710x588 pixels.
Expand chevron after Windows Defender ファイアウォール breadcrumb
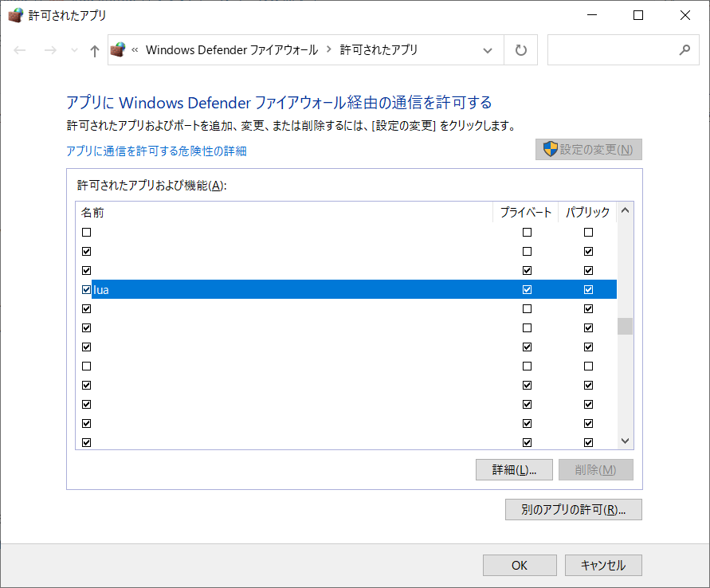point(329,49)
